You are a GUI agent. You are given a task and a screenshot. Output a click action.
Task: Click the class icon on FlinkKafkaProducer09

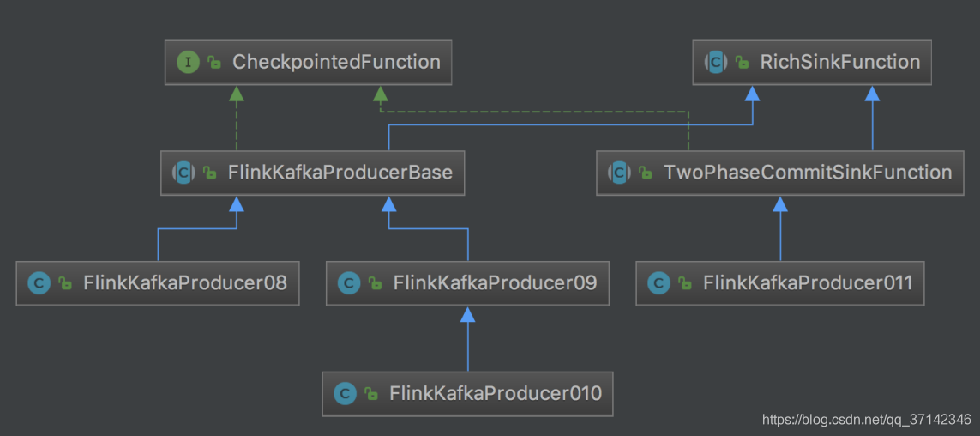(349, 282)
